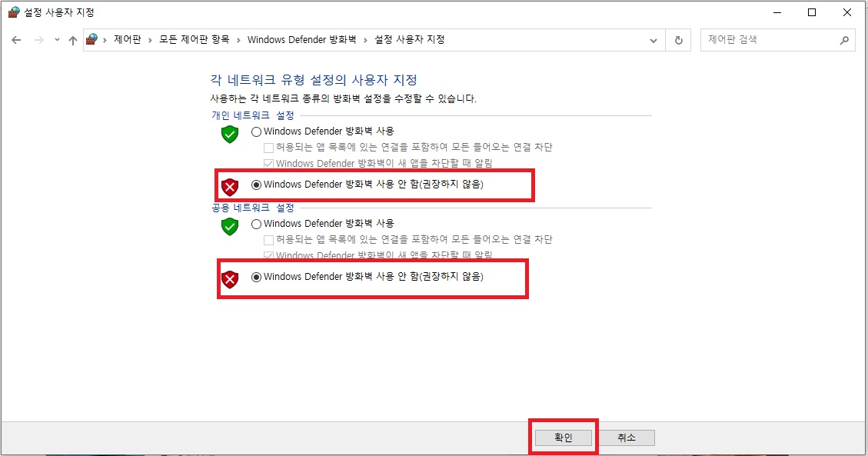Click red shield icon under 개인 네트워크 설정
Image resolution: width=868 pixels, height=456 pixels.
coord(230,187)
